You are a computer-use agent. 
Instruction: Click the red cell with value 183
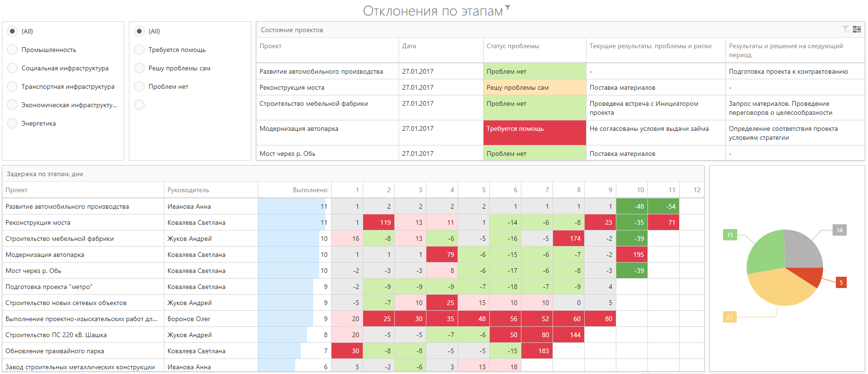point(537,351)
